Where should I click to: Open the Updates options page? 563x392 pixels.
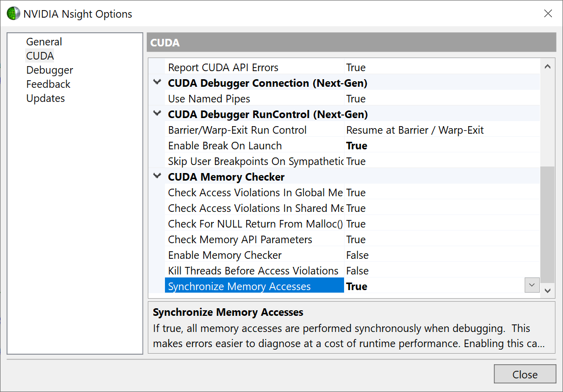45,98
